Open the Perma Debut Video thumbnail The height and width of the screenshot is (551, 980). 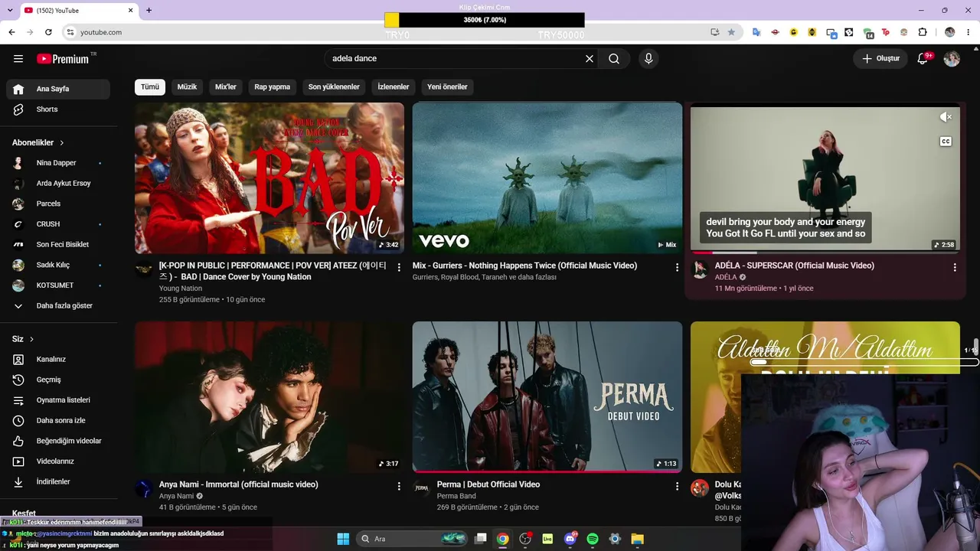tap(547, 397)
